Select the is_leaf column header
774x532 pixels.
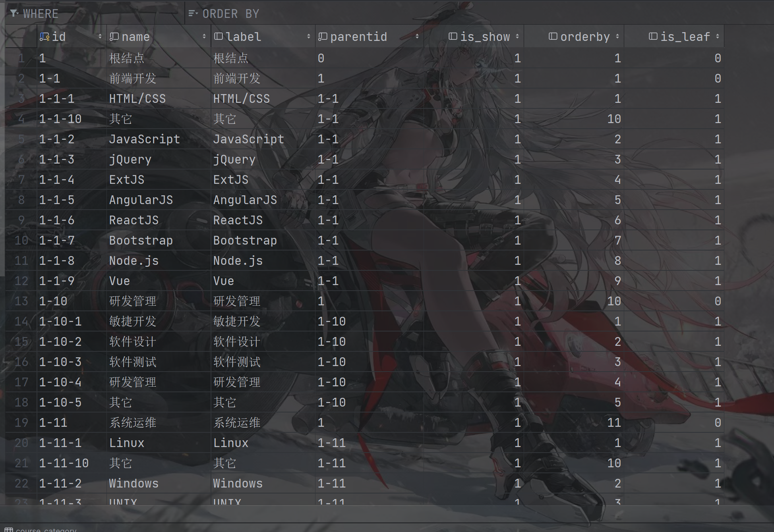click(x=674, y=37)
